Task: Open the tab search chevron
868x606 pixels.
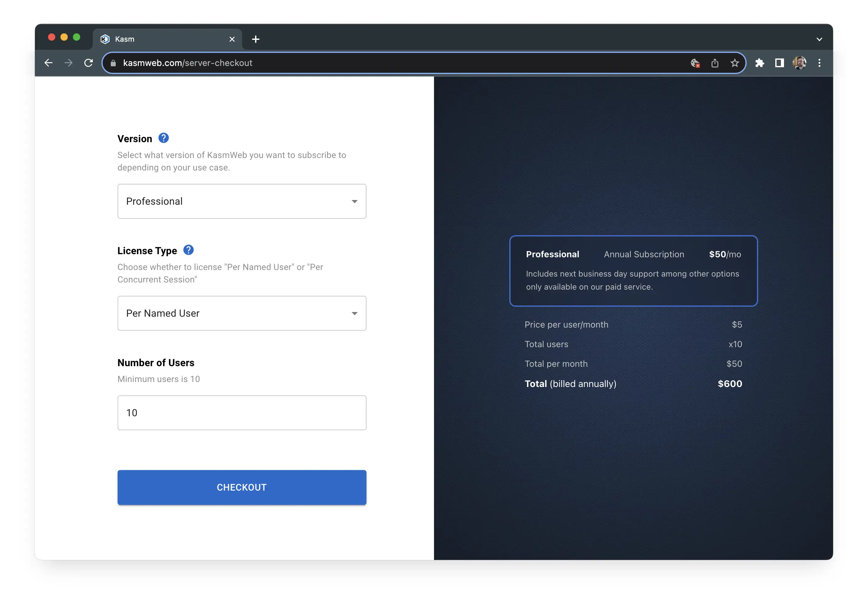Action: (x=819, y=39)
